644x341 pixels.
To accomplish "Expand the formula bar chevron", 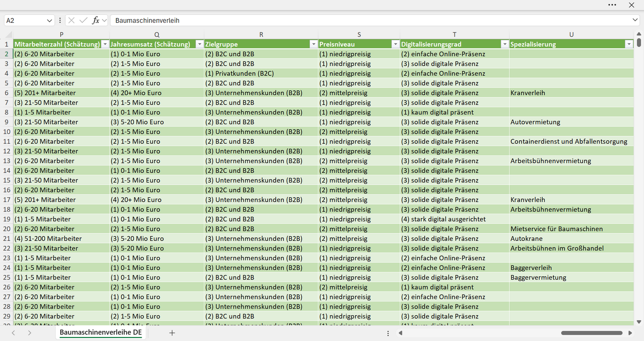I will coord(635,20).
